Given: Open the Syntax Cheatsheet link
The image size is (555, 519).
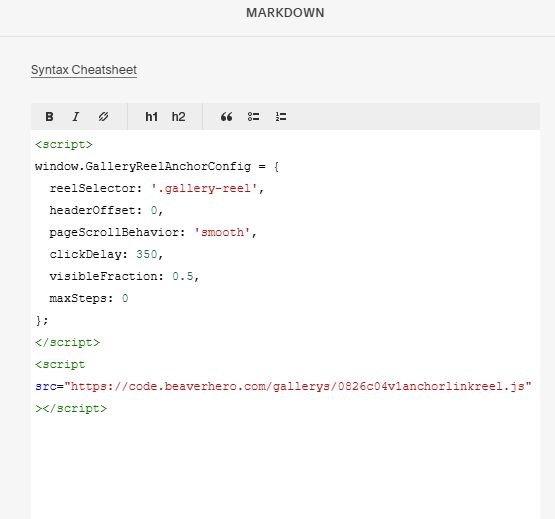Looking at the screenshot, I should [x=84, y=70].
